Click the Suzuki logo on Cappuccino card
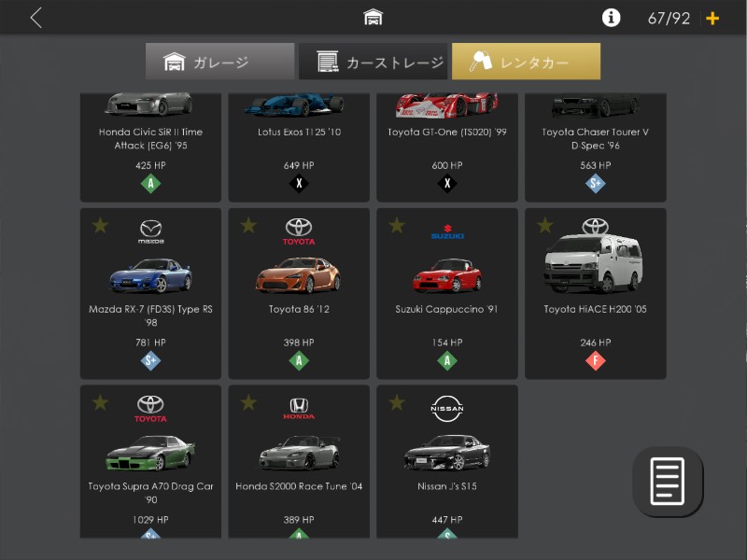The image size is (747, 560). 447,231
